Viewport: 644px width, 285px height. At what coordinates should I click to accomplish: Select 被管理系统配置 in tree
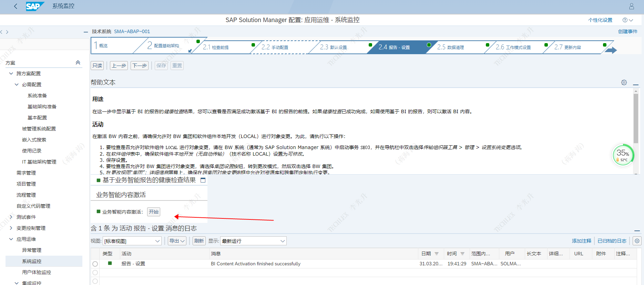[39, 129]
